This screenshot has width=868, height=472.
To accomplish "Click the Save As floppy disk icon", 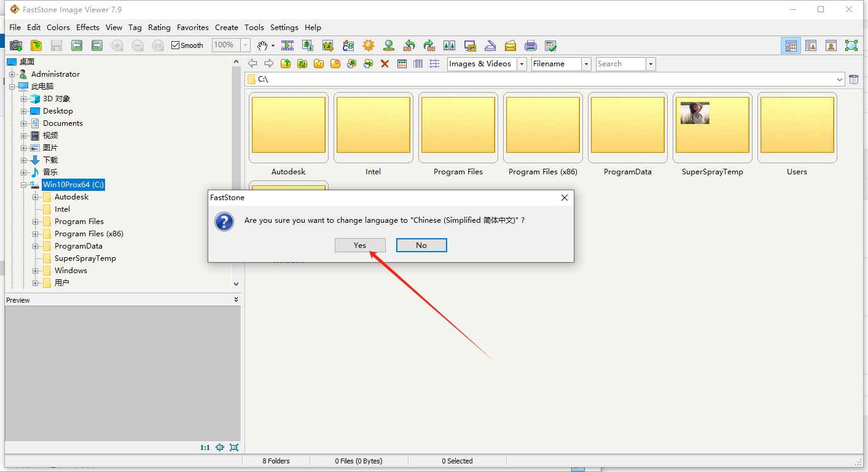I will point(57,45).
